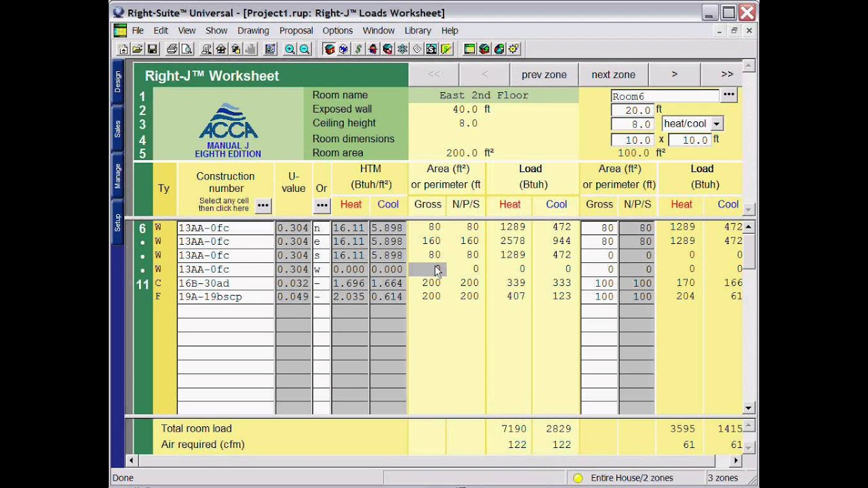
Task: Go to the prev zone
Action: click(544, 75)
